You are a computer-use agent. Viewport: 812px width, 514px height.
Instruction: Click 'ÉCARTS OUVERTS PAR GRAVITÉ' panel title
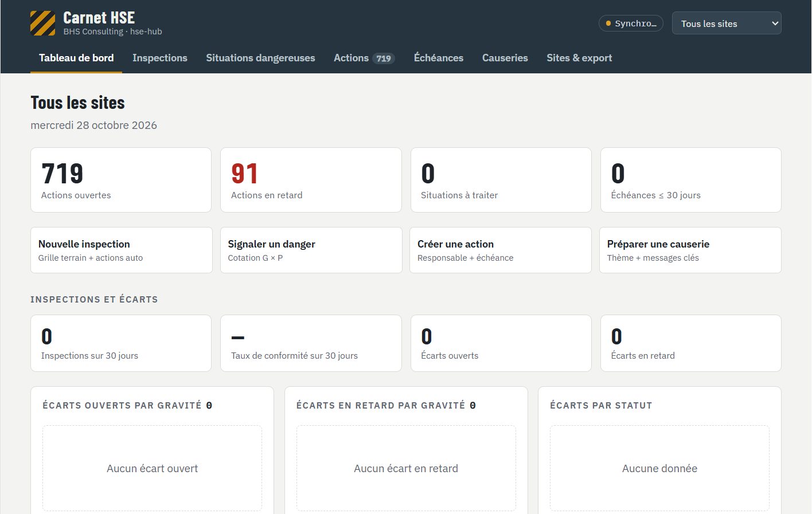(x=122, y=405)
